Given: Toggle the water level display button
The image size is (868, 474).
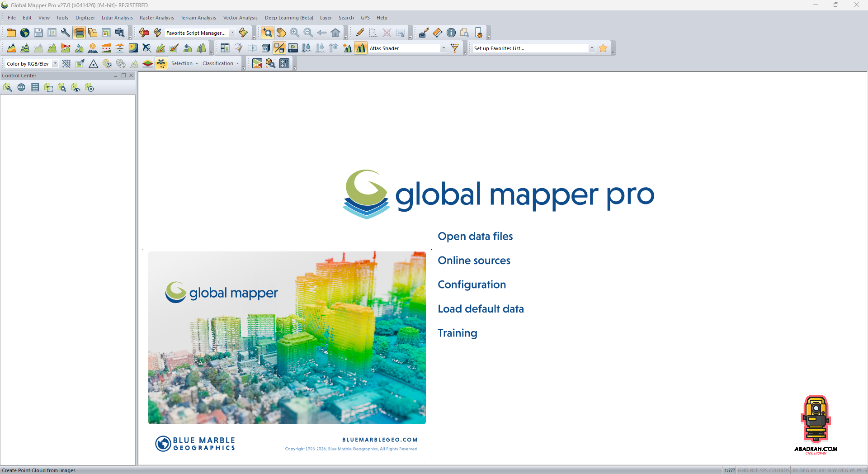Looking at the screenshot, I should tap(307, 48).
